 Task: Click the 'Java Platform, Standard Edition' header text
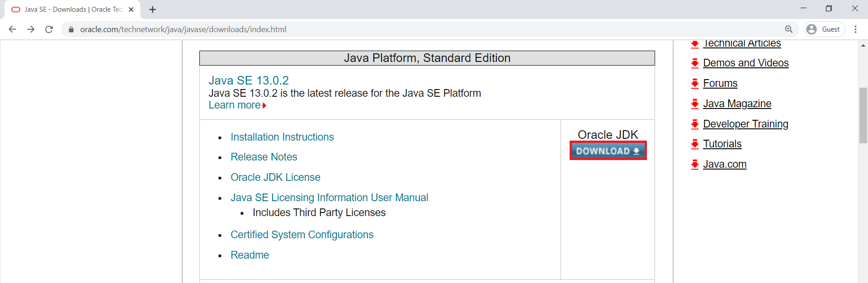pos(427,58)
